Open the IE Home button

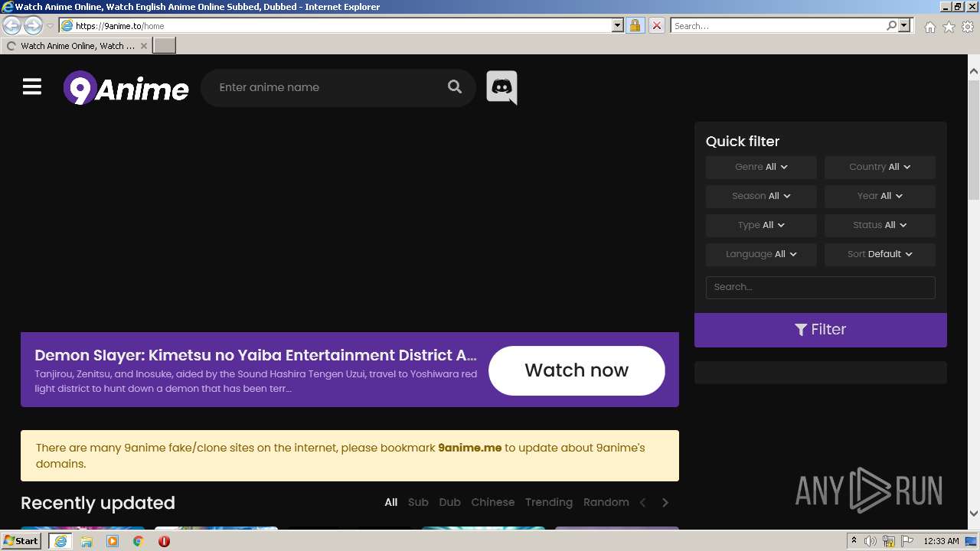click(x=929, y=26)
